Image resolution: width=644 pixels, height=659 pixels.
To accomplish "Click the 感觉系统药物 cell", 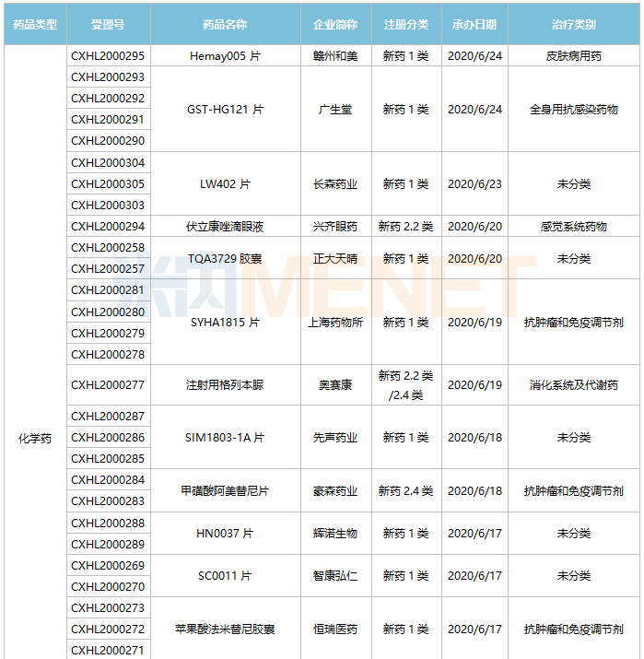I will coord(574,227).
